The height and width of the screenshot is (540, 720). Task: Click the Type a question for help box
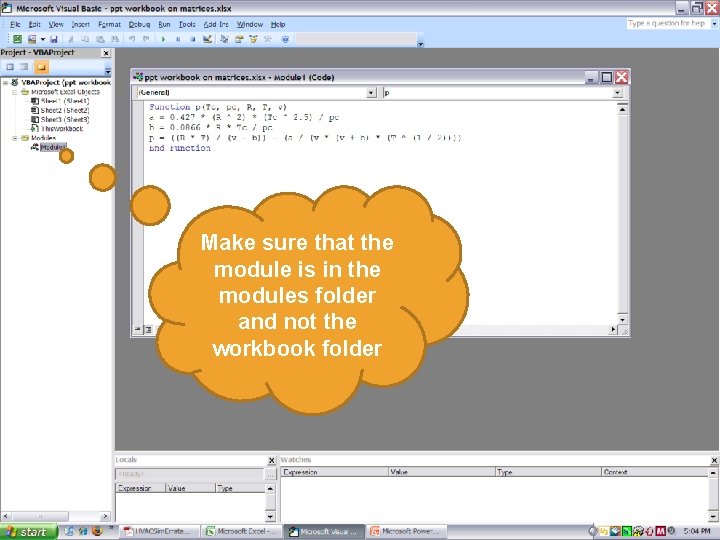(x=667, y=23)
